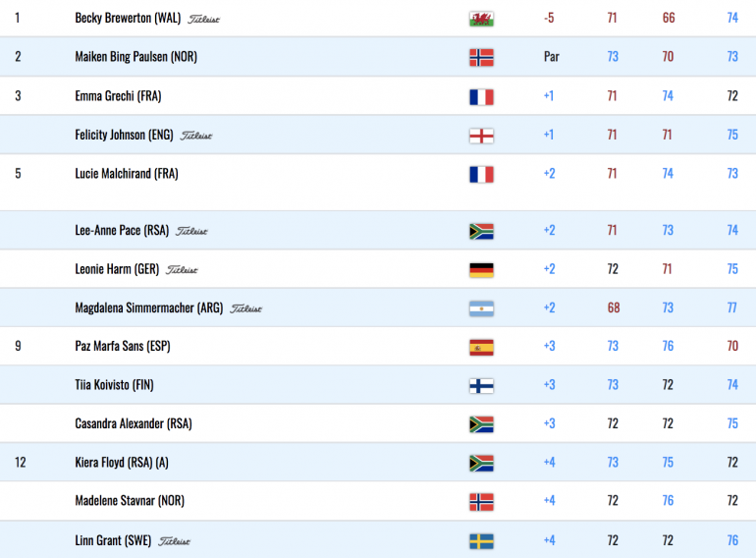756x558 pixels.
Task: Click Magdalena Simmermacher's round score 68
Action: (x=614, y=307)
